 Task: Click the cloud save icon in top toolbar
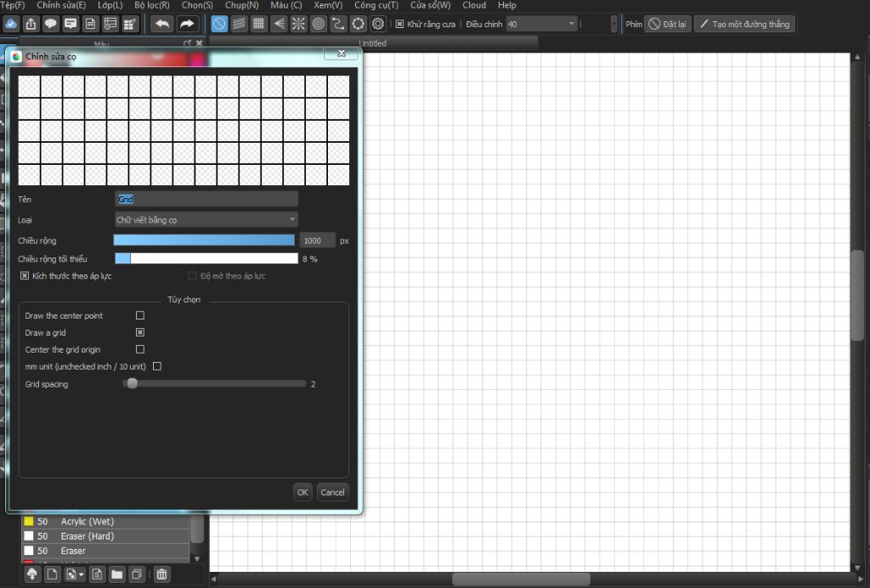pos(11,24)
